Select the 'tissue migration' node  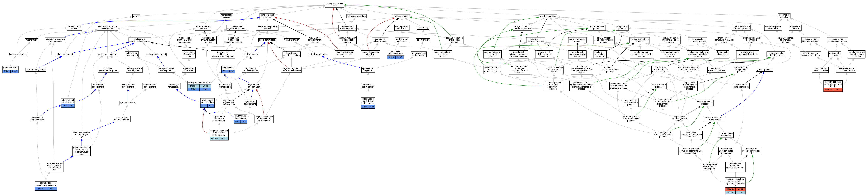tap(291, 40)
